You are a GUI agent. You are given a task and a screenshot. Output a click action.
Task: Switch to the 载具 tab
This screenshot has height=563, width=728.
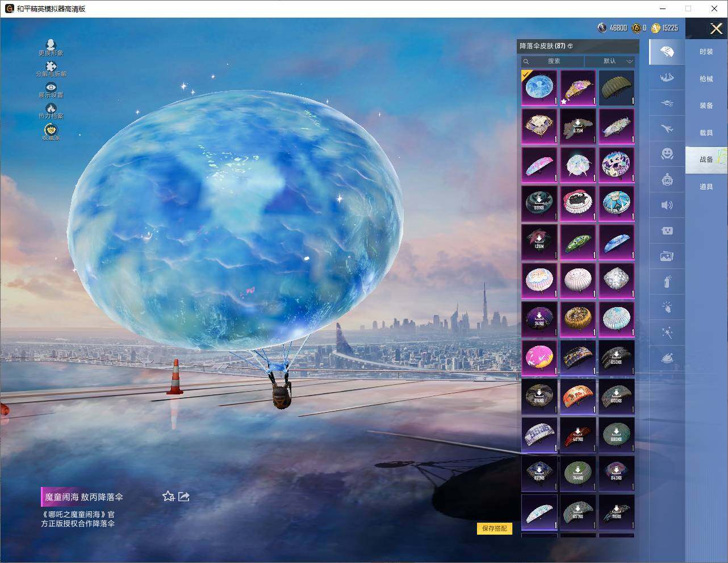(x=706, y=133)
